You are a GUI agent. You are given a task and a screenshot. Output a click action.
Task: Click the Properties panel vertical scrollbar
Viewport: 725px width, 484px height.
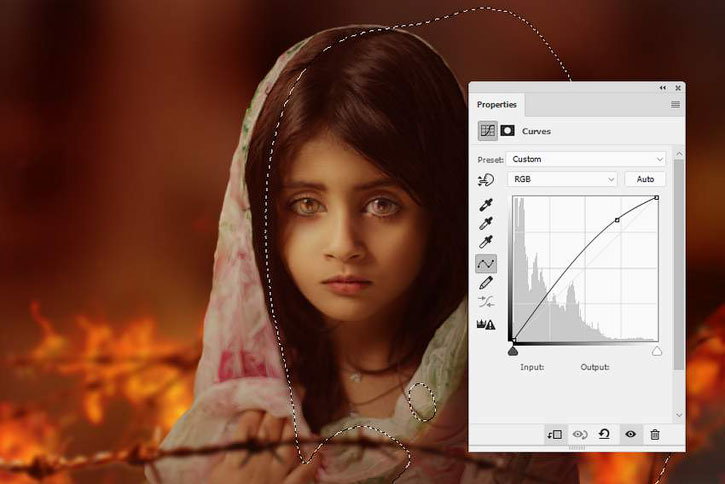679,264
